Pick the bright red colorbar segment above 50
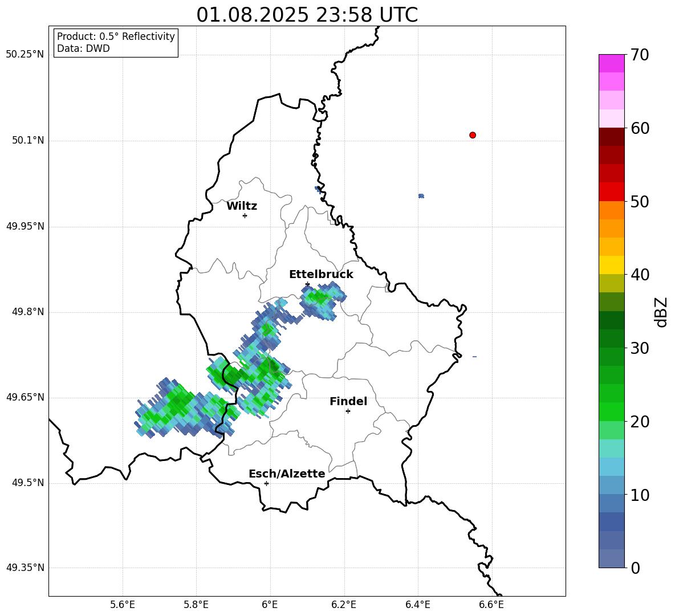 tap(612, 192)
